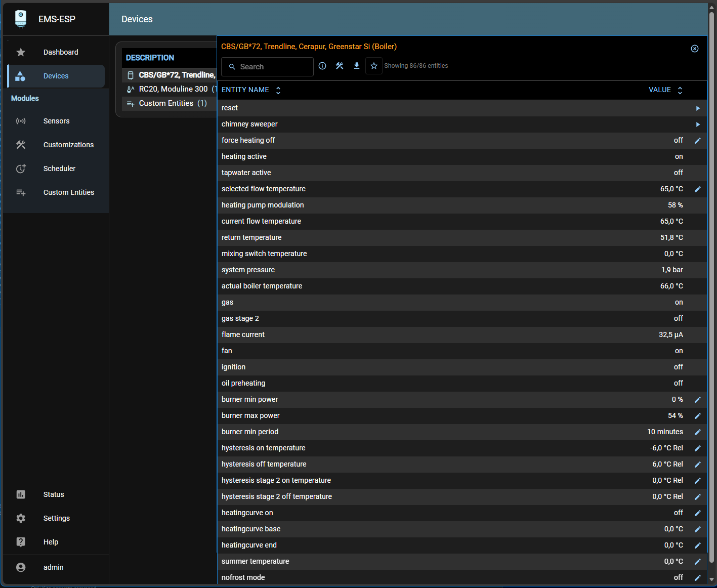Select the Sensors module icon
Image resolution: width=717 pixels, height=588 pixels.
coord(21,121)
